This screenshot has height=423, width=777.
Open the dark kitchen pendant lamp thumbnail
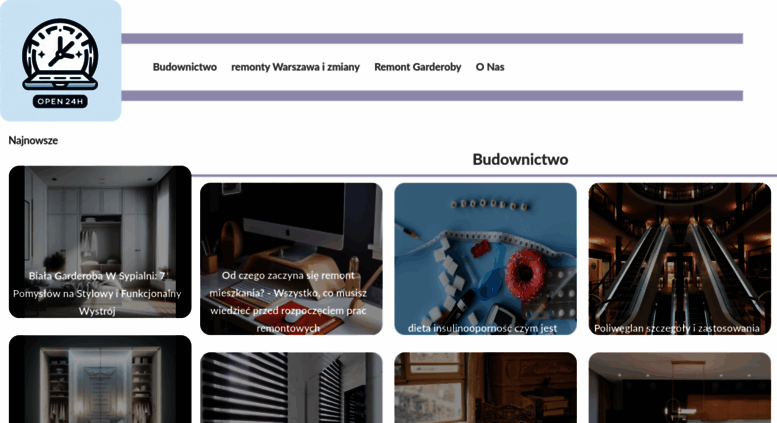click(x=680, y=388)
